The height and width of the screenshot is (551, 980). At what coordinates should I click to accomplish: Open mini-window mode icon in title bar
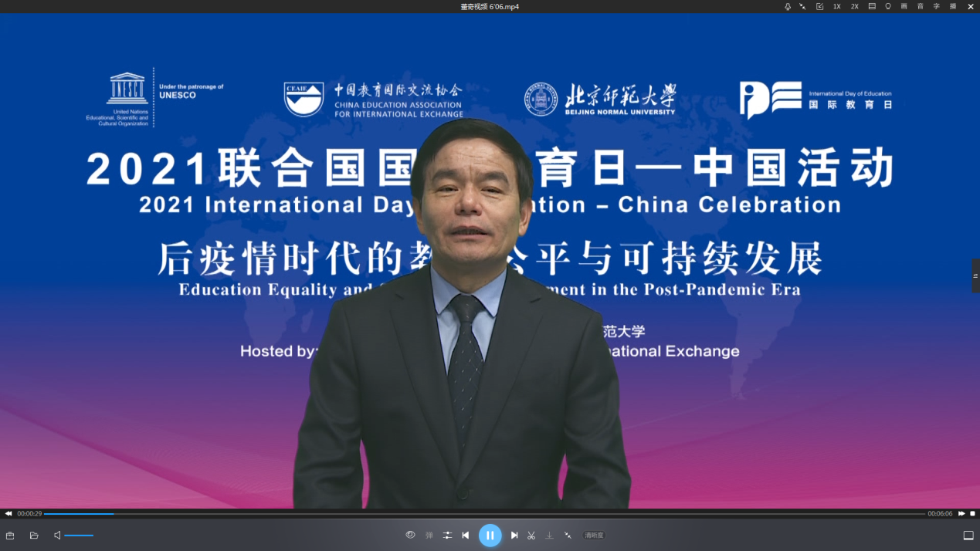click(x=819, y=7)
